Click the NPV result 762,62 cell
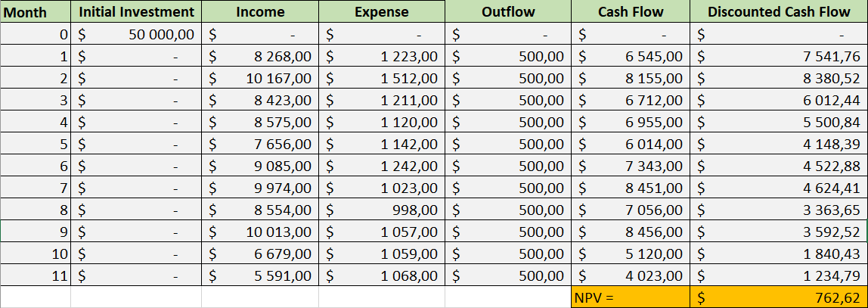Viewport: 868px width, 308px height. click(778, 297)
